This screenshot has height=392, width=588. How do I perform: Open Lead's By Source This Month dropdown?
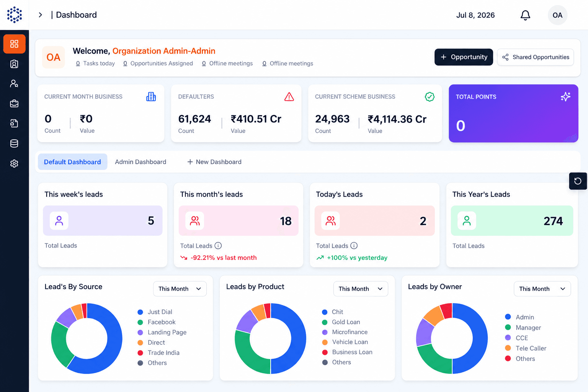180,289
